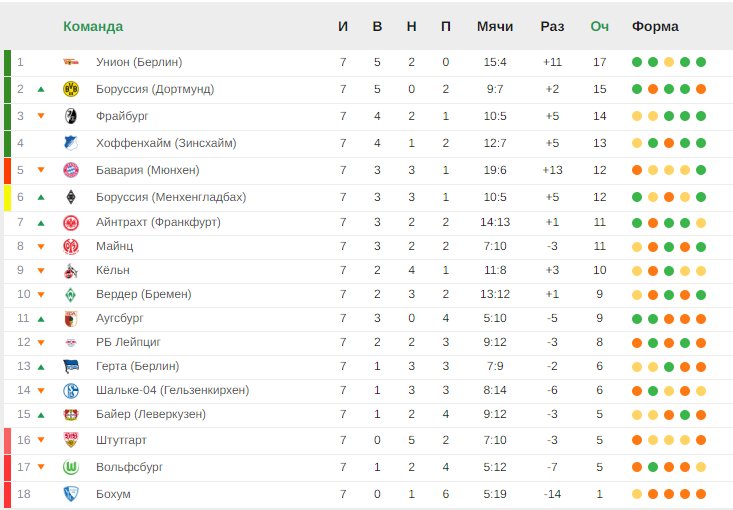Click the Hertha Berlin flag logo
The width and height of the screenshot is (733, 510).
tap(70, 366)
